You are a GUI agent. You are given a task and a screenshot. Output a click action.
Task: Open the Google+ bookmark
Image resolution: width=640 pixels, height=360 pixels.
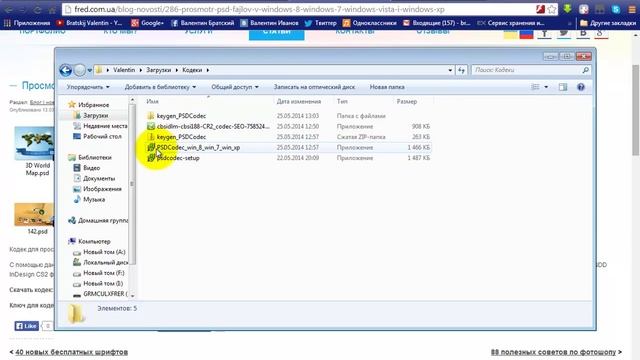point(147,23)
